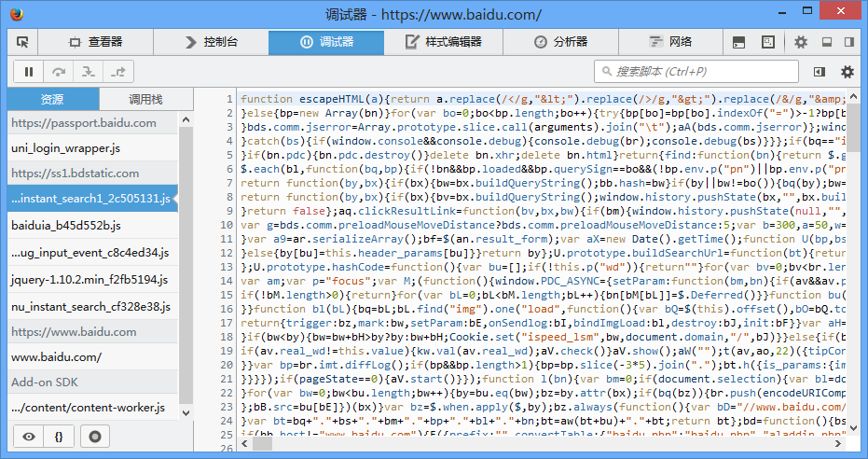Open baiduia_b45d552b.js source
This screenshot has height=459, width=868.
[x=93, y=226]
